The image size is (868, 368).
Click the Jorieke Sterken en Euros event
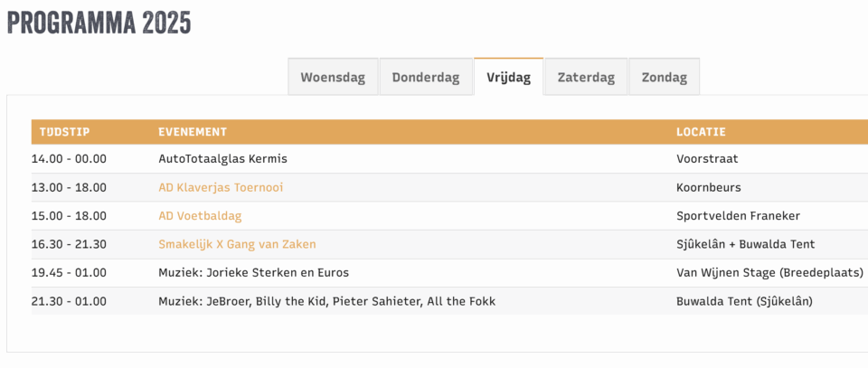point(253,272)
